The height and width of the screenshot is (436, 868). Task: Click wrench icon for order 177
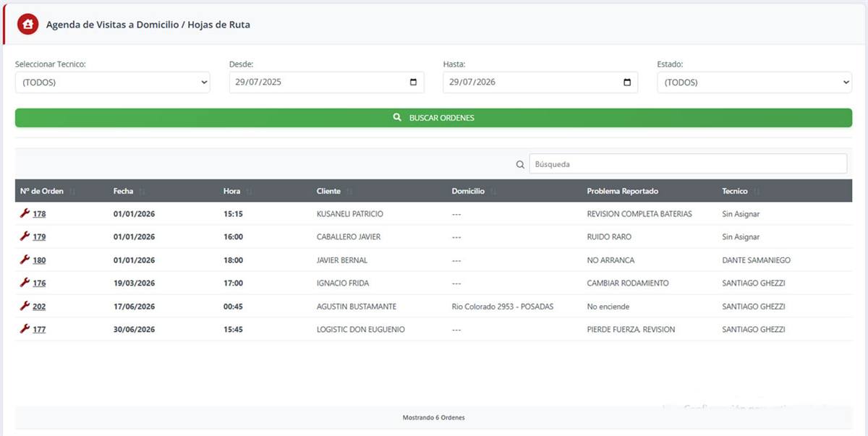point(25,329)
